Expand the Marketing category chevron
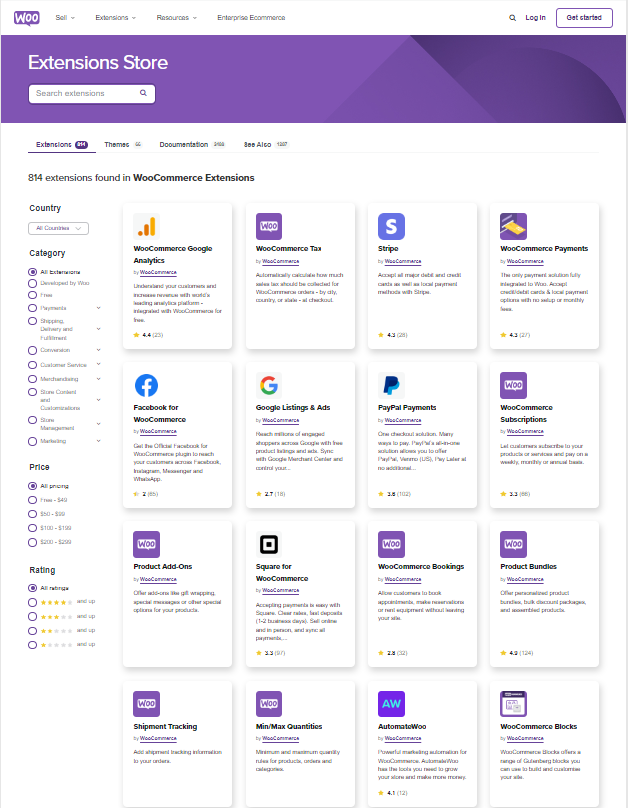The image size is (628, 808). point(98,441)
